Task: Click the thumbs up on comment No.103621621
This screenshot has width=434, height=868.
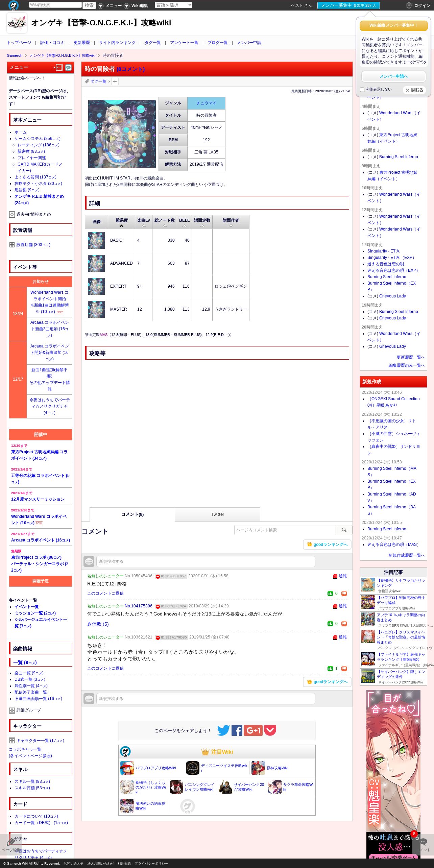Action: click(x=330, y=669)
